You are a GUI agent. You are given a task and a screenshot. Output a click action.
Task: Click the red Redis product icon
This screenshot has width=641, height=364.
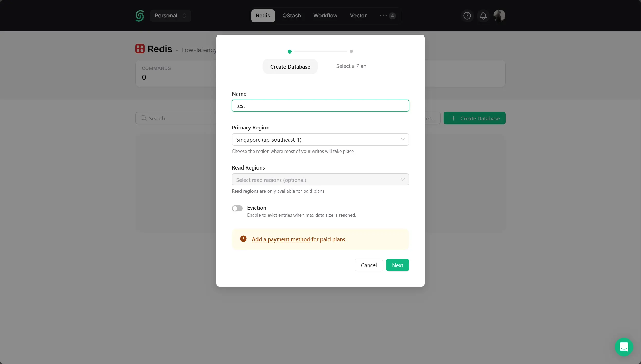[x=140, y=49]
